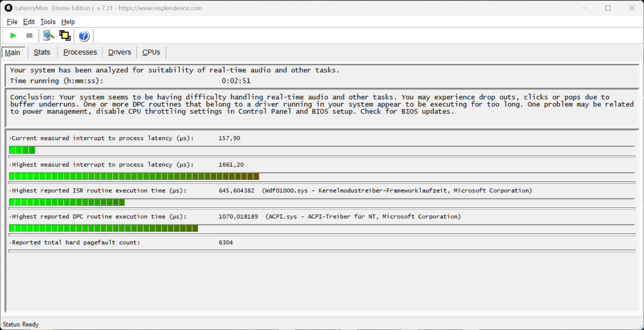This screenshot has width=644, height=330.
Task: Go to the CPUs tab
Action: 151,52
